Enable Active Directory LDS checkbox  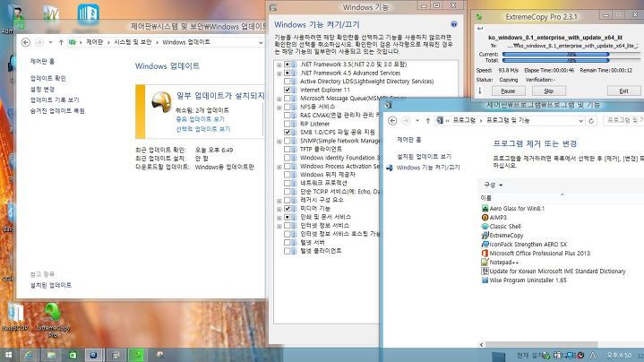[288, 82]
